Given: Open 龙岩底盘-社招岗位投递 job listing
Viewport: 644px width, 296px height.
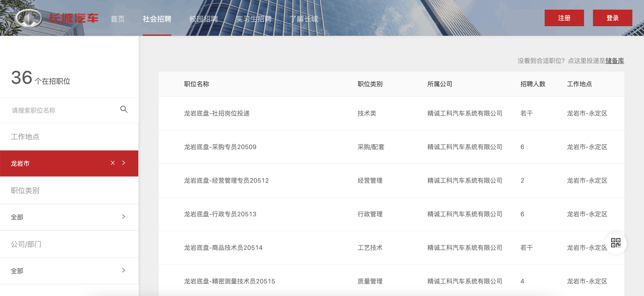Looking at the screenshot, I should click(x=217, y=113).
